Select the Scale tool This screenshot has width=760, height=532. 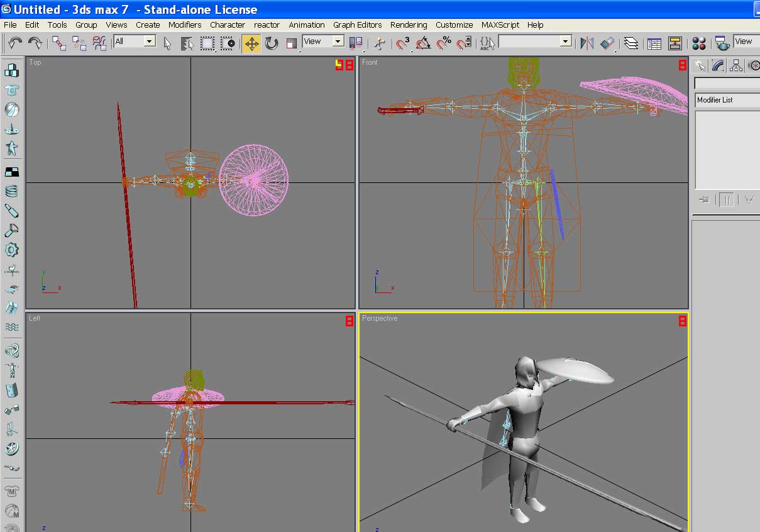pyautogui.click(x=292, y=43)
